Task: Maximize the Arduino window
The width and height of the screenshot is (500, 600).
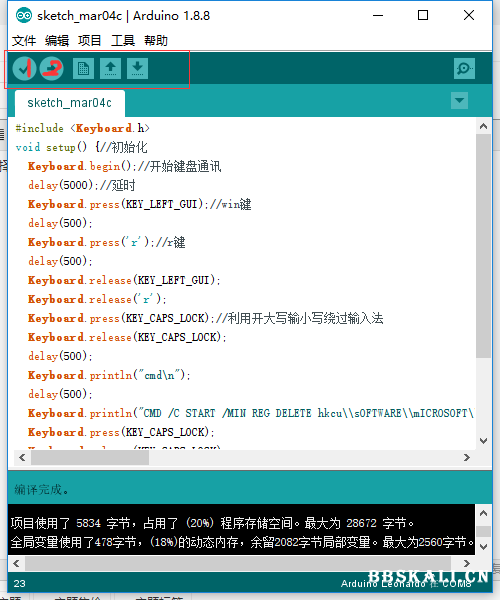Action: point(423,15)
